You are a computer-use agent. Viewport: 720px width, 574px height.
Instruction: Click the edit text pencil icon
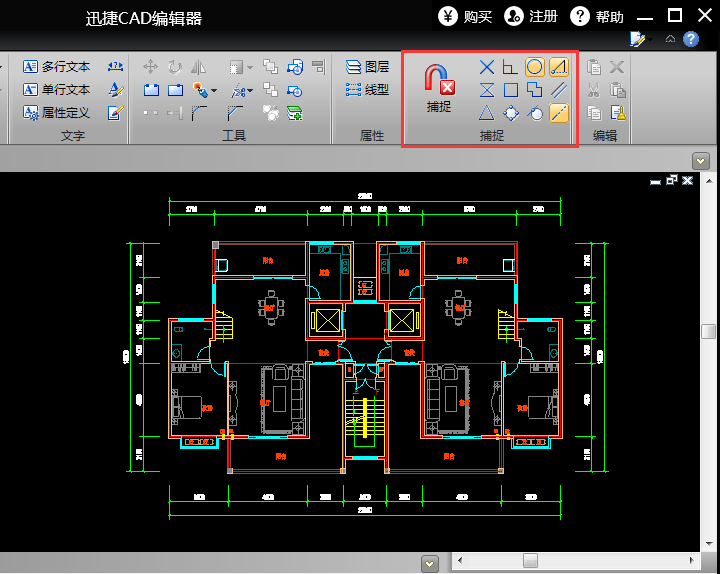[x=114, y=113]
